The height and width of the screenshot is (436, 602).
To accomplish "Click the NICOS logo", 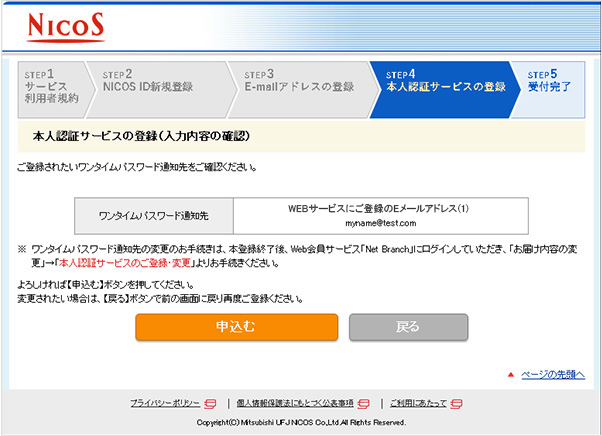I will coord(66,26).
